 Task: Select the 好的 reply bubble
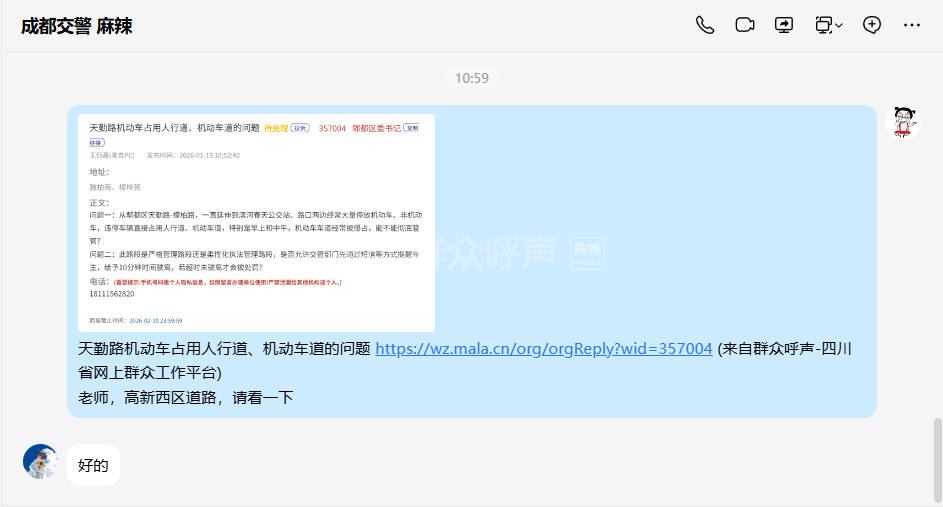[93, 465]
